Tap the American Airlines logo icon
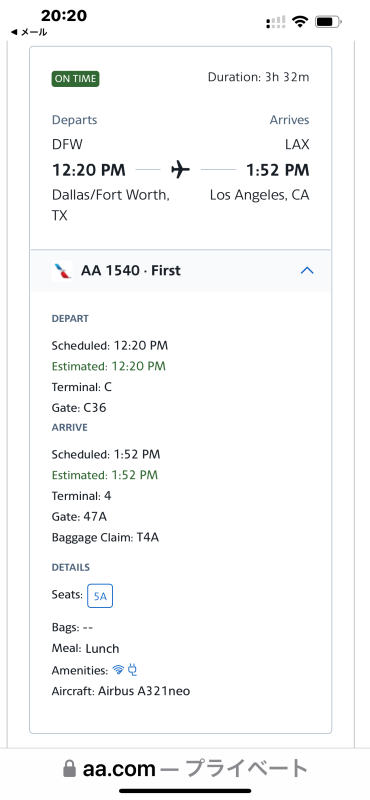The image size is (370, 800). click(62, 271)
